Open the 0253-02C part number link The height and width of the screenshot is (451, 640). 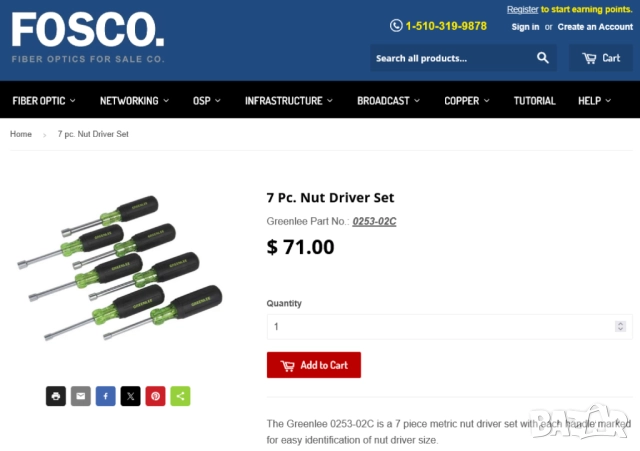pyautogui.click(x=374, y=221)
